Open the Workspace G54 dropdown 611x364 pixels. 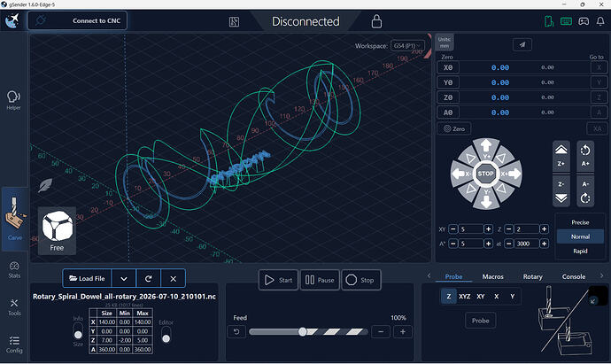pyautogui.click(x=407, y=45)
